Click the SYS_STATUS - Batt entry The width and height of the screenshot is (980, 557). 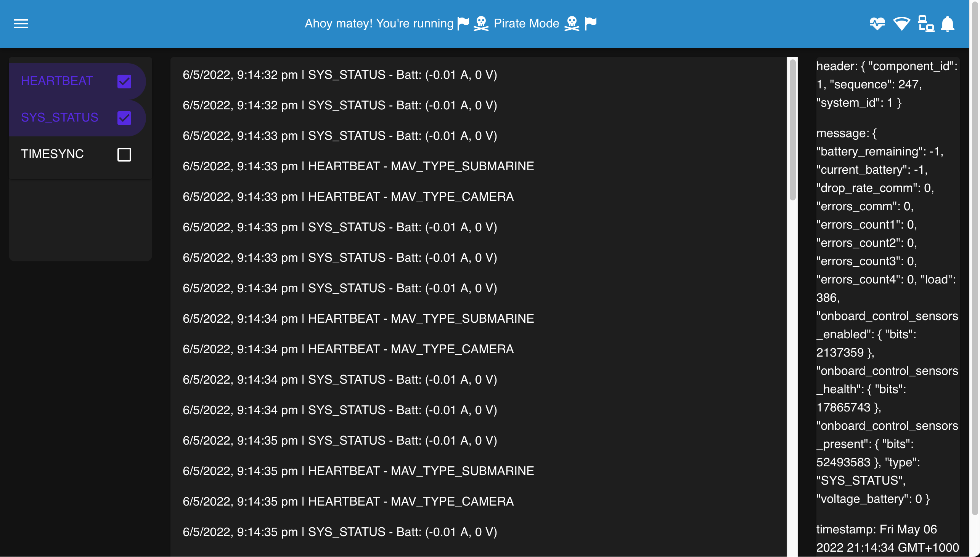pos(340,74)
